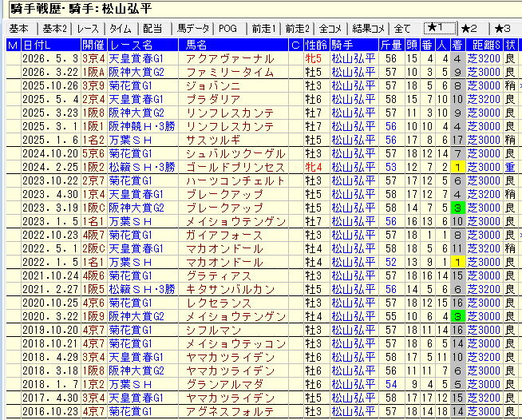Select the 馬データ tab
The height and width of the screenshot is (420, 522).
193,29
